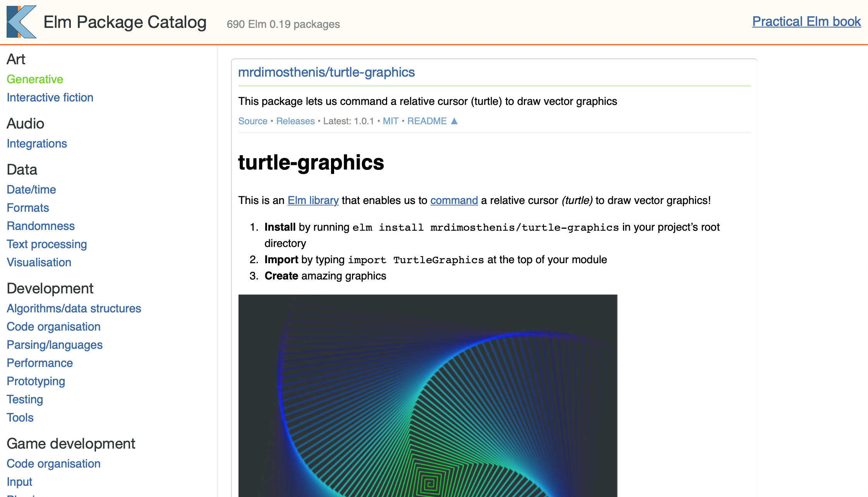Select the Interactive fiction category

[x=50, y=98]
